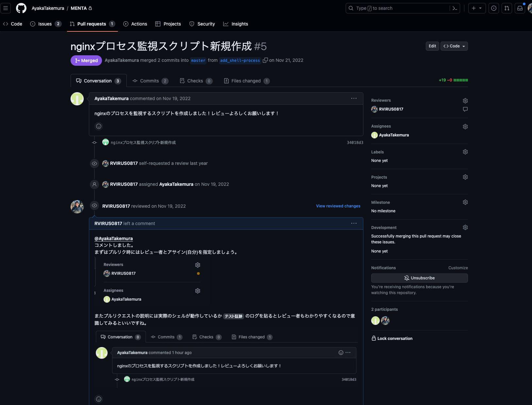The image size is (532, 405).
Task: Click the green diffstat blocks
Action: coord(461,80)
